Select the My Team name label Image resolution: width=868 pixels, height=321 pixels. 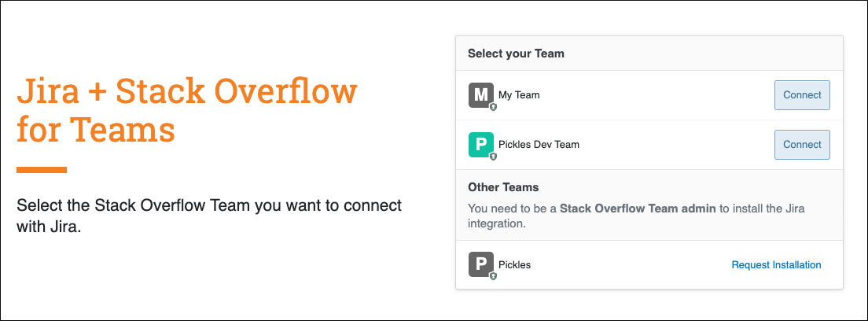(519, 95)
